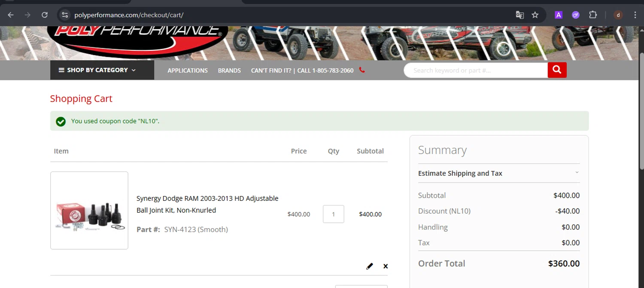644x288 pixels.
Task: Click the 'Qty' column header
Action: [x=334, y=151]
